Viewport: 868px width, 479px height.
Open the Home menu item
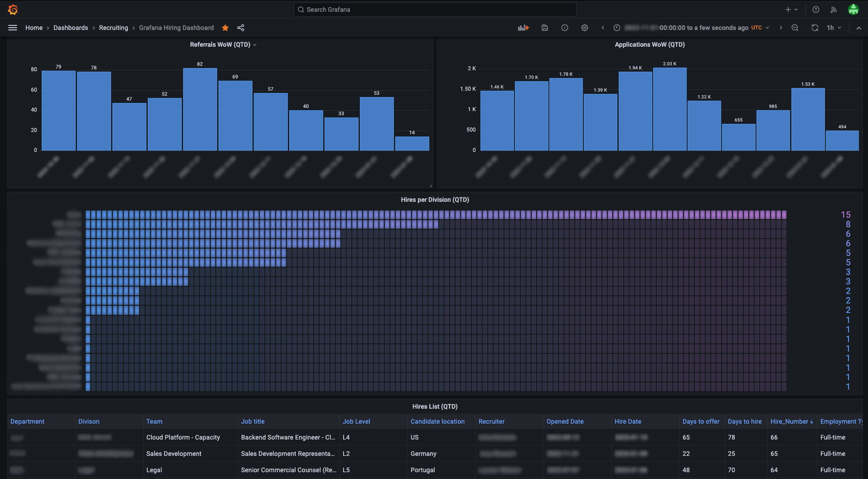[x=34, y=28]
